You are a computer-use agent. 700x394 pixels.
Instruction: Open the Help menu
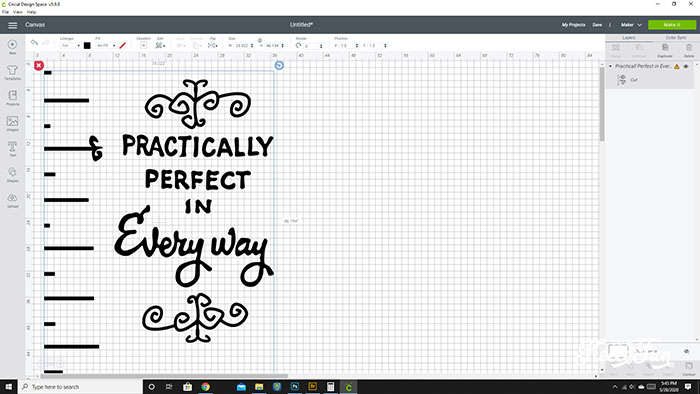[x=31, y=12]
